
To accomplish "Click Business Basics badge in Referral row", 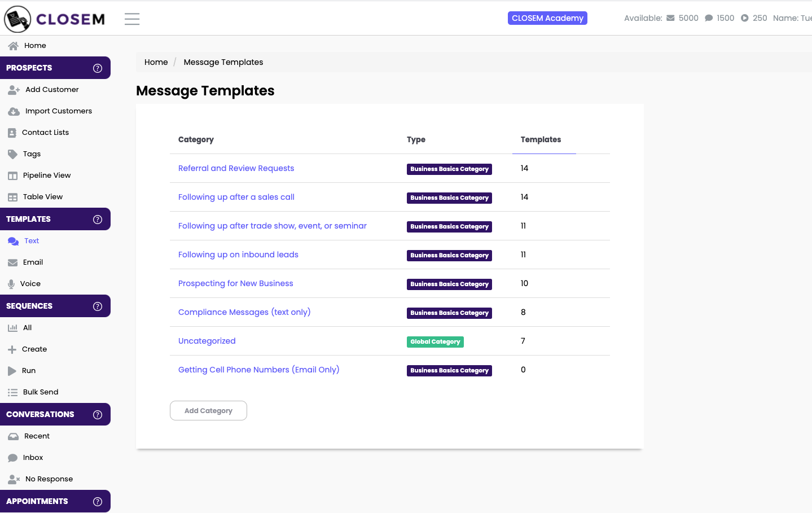I will click(449, 169).
